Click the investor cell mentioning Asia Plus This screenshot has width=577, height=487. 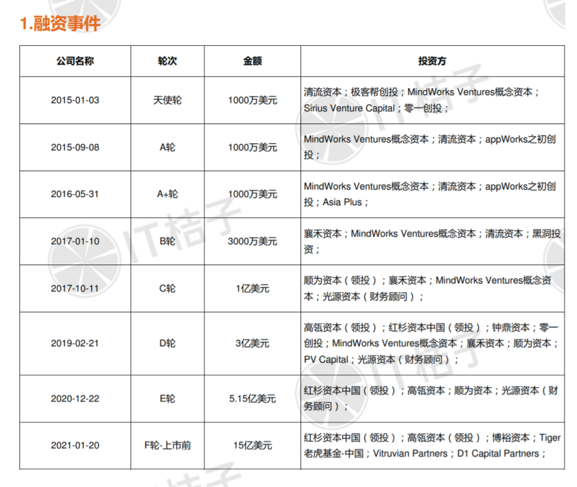[x=432, y=194]
